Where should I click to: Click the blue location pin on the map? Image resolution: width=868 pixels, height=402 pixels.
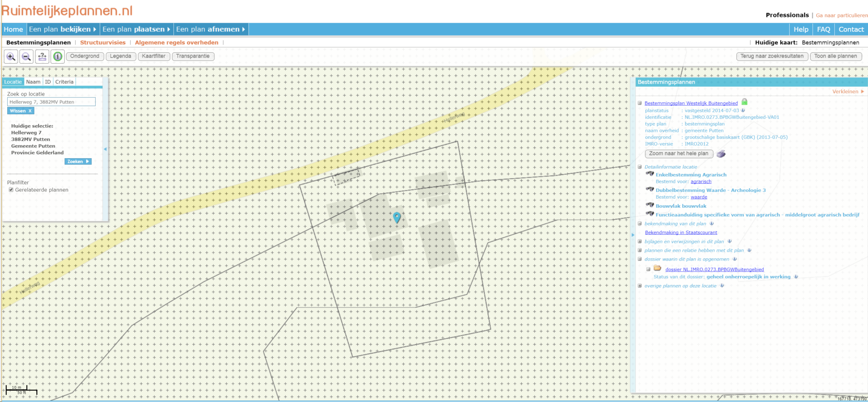(x=397, y=217)
